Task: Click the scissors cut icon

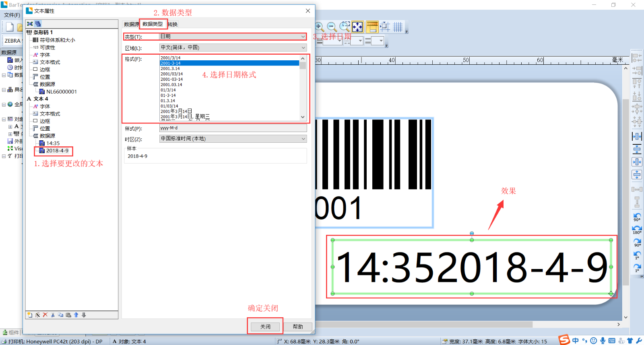Action: click(53, 315)
